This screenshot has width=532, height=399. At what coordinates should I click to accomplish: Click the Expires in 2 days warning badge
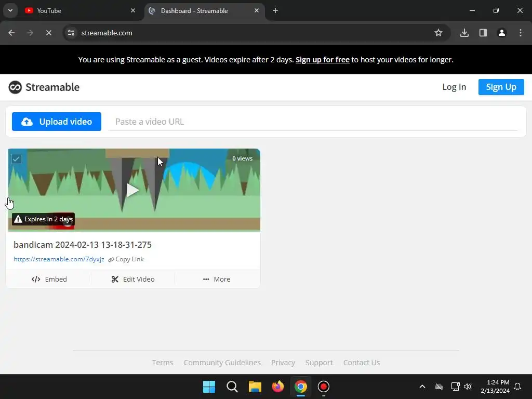pyautogui.click(x=44, y=219)
